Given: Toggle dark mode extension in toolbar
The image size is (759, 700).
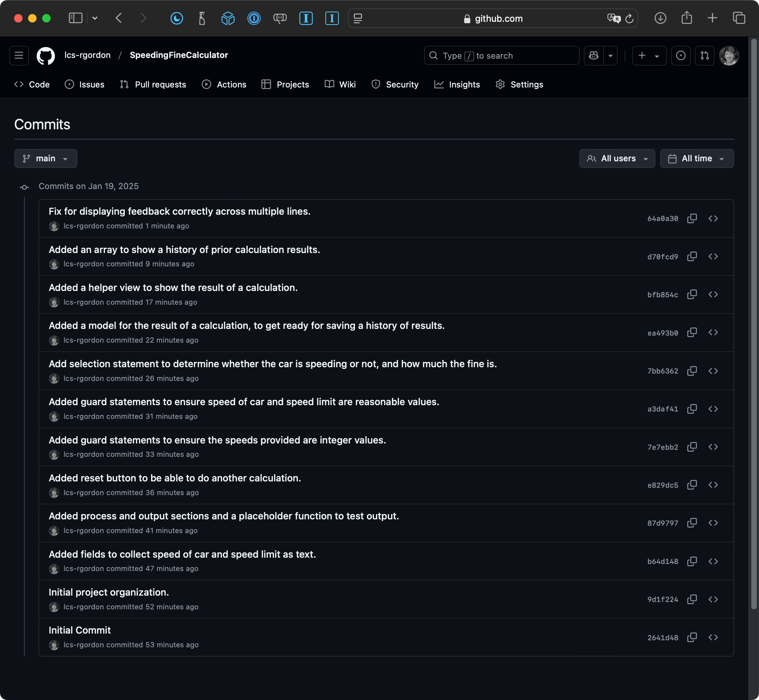Looking at the screenshot, I should tap(176, 18).
